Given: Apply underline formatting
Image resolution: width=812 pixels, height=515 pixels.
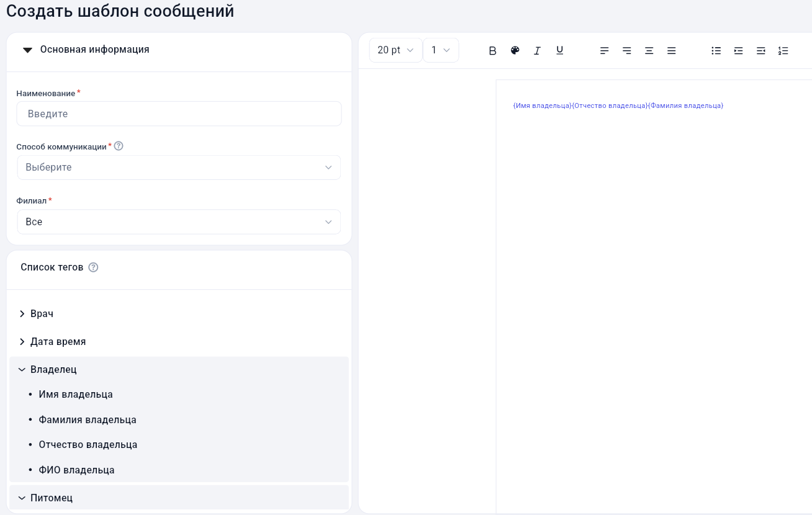Looking at the screenshot, I should coord(559,50).
